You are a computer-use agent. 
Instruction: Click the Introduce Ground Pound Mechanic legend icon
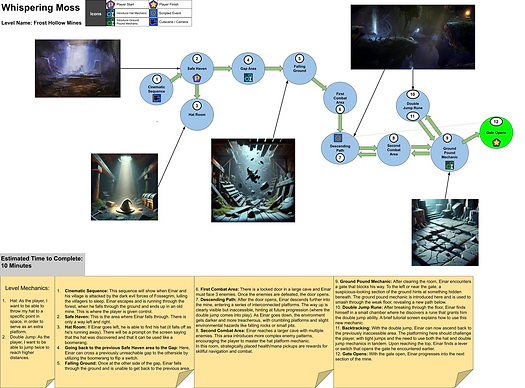[110, 22]
